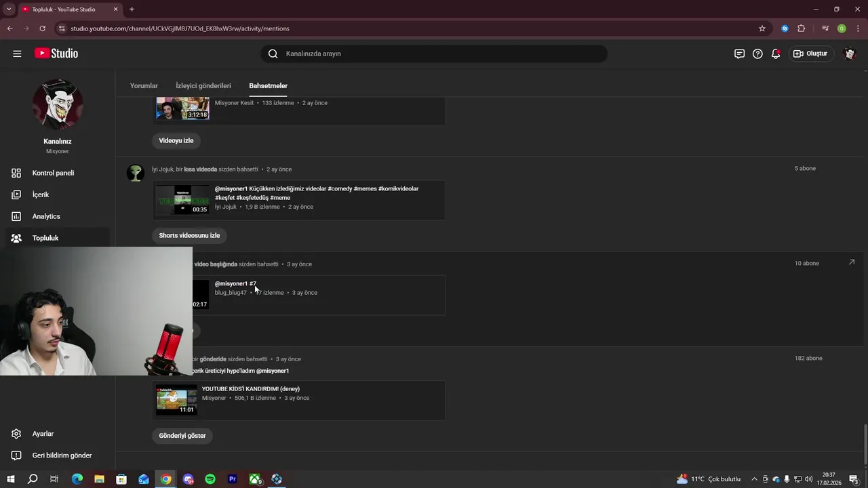Open the external link arrow beside 10 abone
868x488 pixels.
[852, 262]
